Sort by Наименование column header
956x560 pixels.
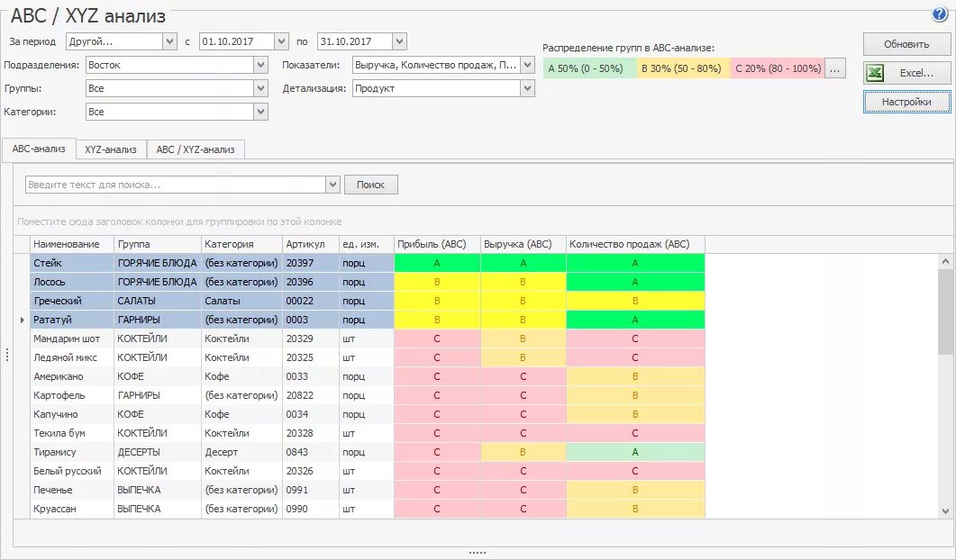(72, 244)
